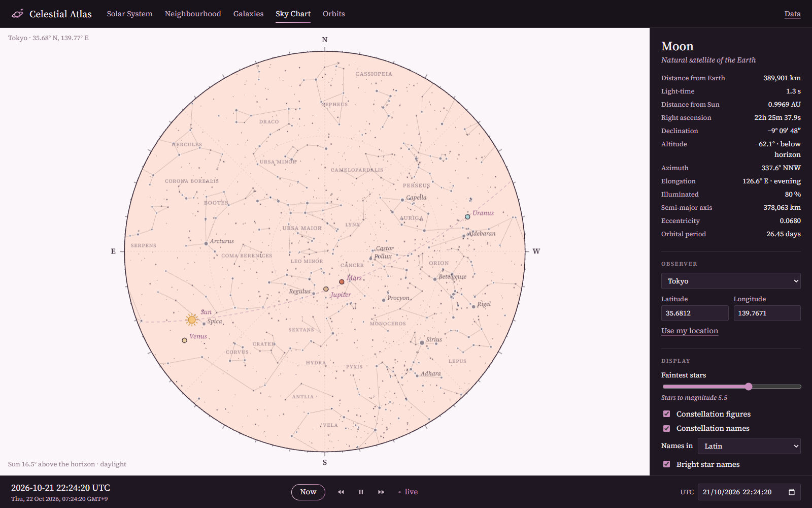Select the Venus marker on the chart
This screenshot has width=812, height=508.
[x=184, y=340]
